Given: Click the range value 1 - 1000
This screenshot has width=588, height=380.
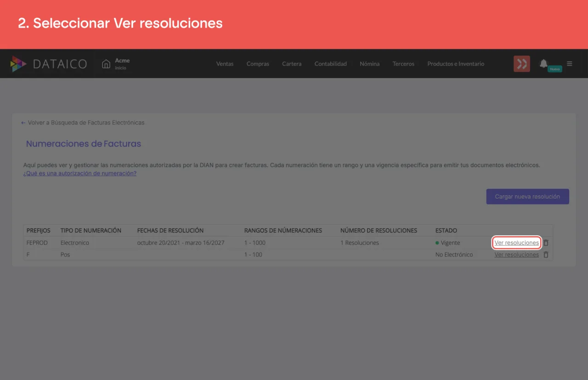Looking at the screenshot, I should point(255,243).
